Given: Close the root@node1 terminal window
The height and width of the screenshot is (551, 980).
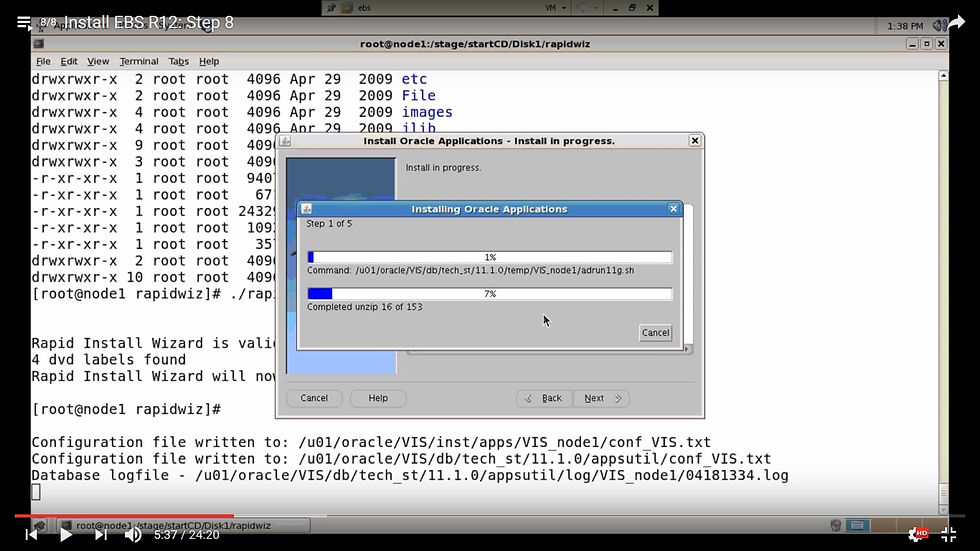Looking at the screenshot, I should 941,44.
